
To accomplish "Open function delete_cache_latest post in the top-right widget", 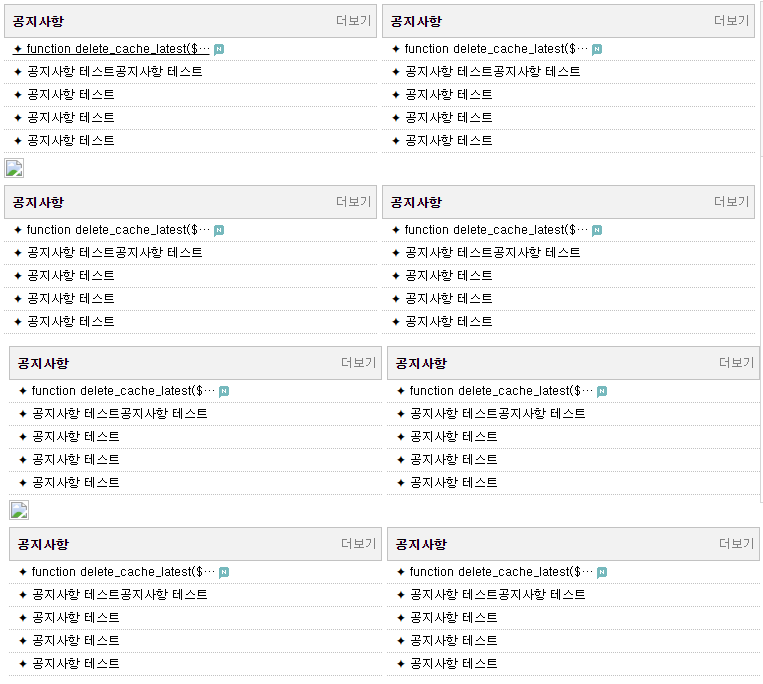I will click(496, 49).
